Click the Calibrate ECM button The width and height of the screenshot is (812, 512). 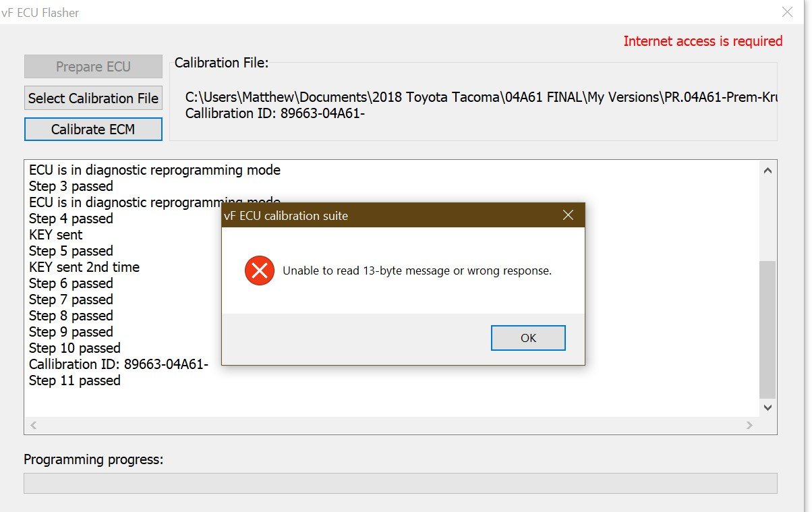93,129
